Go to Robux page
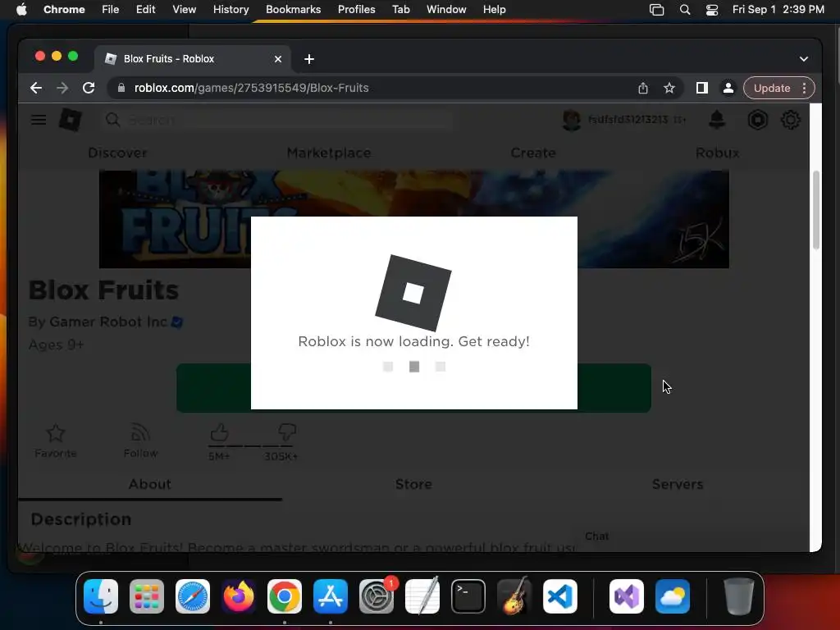The image size is (840, 630). tap(717, 153)
